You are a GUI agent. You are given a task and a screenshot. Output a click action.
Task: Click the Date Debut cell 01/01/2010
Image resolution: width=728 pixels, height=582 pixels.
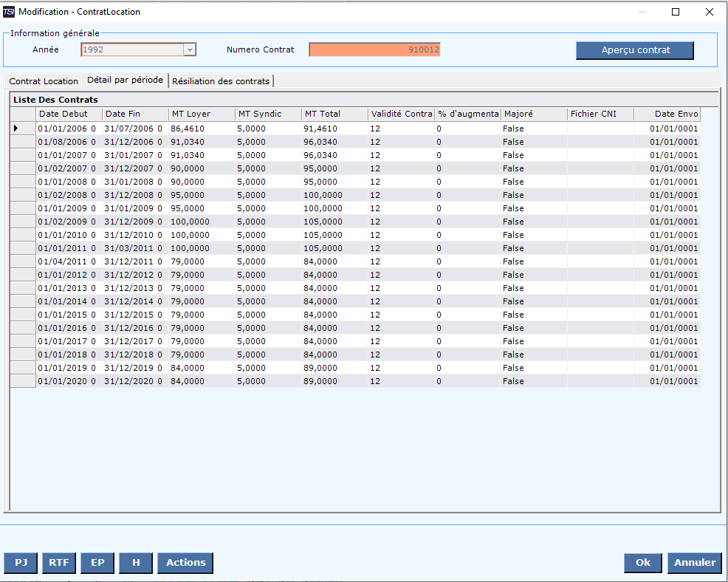pos(69,235)
